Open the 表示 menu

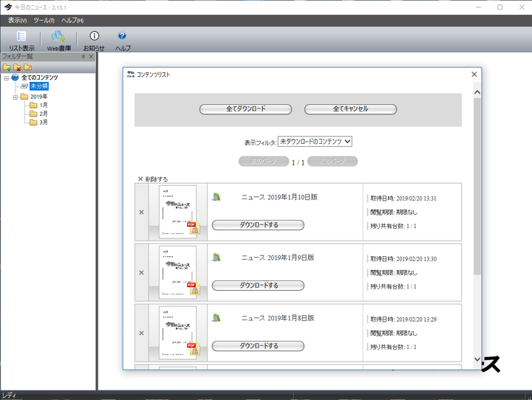(x=17, y=20)
